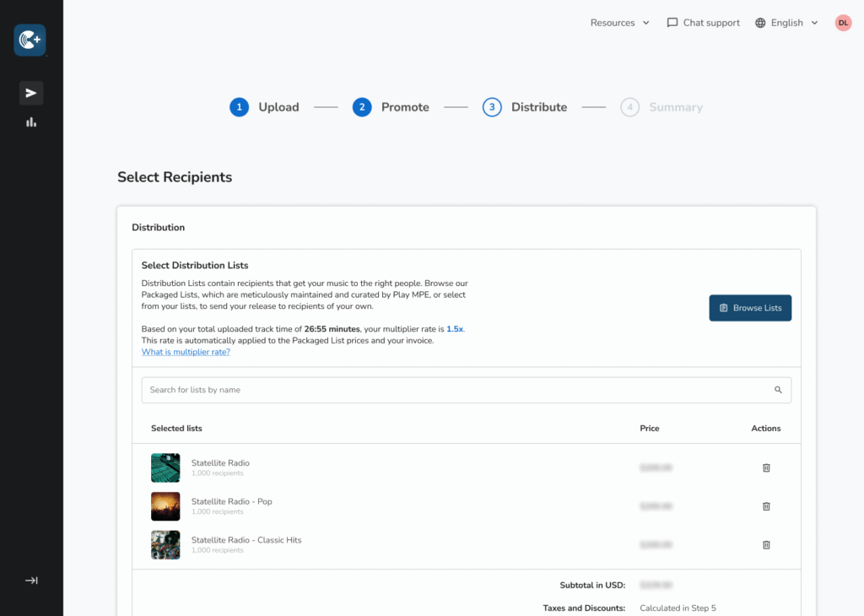Click the search magnifier icon
Screen dimensions: 864x616
[x=778, y=390]
